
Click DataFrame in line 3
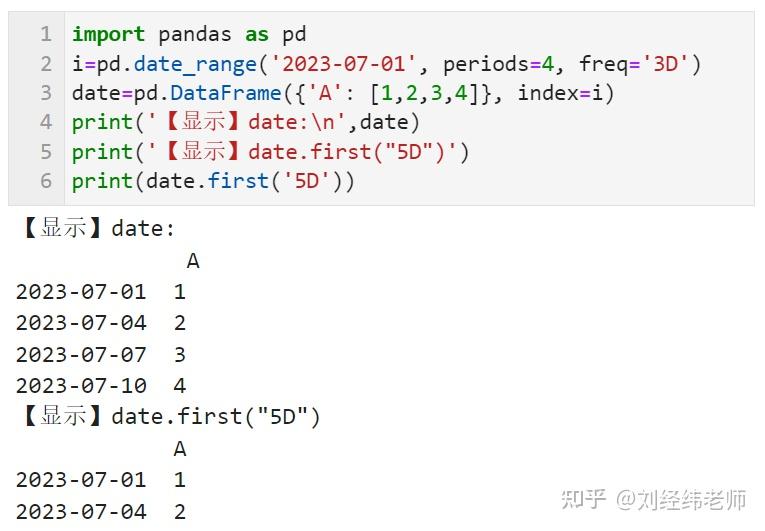point(226,93)
